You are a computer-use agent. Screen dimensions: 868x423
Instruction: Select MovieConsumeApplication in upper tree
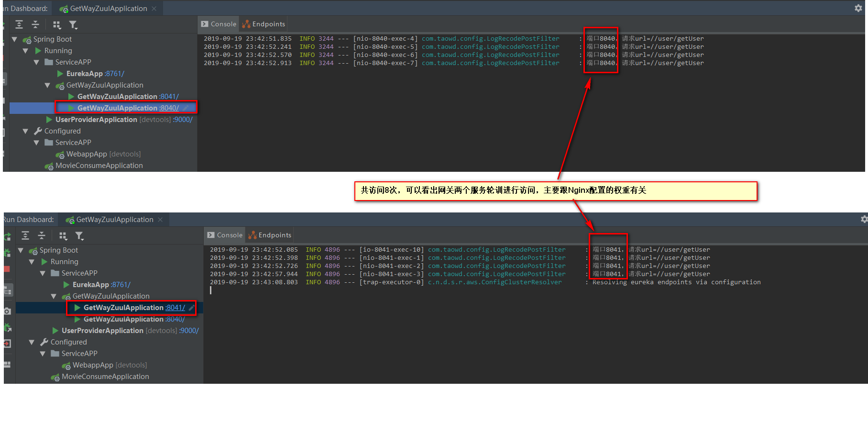pyautogui.click(x=103, y=166)
